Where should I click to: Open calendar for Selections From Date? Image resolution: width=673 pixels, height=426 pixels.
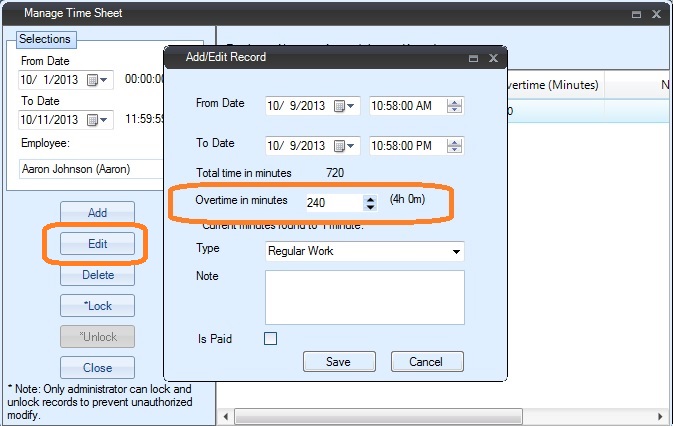click(97, 79)
